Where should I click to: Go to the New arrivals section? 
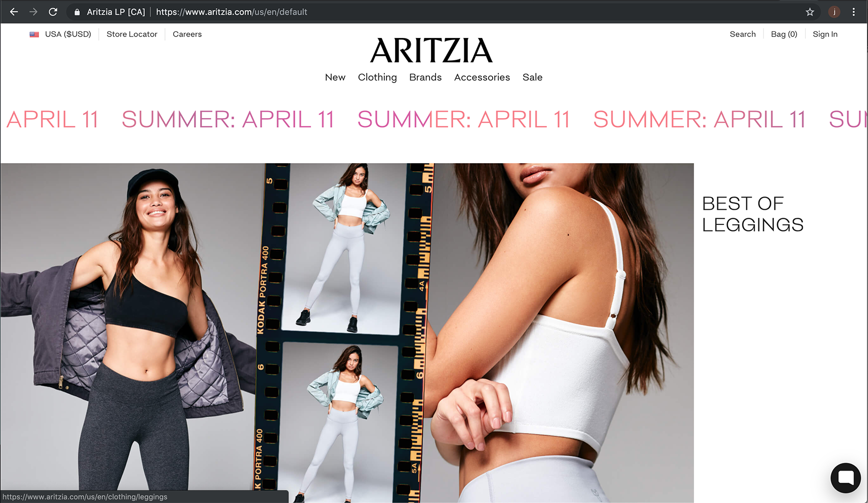pos(335,77)
